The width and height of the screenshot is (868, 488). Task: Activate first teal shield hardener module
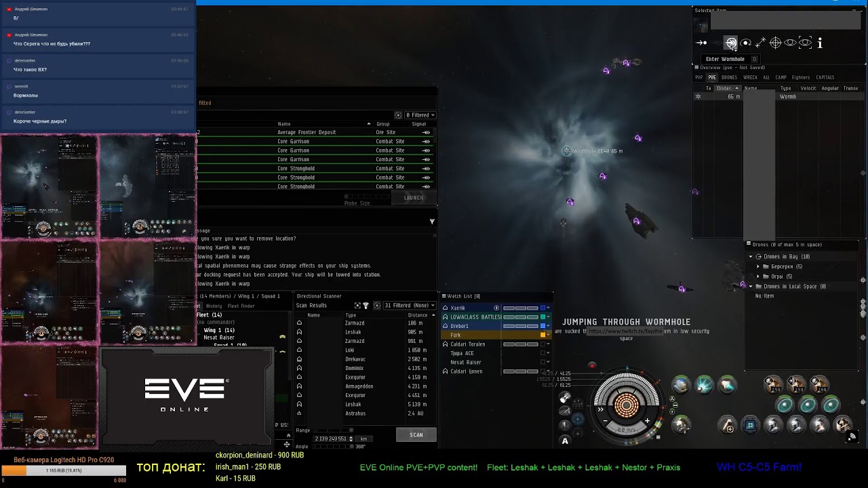785,405
